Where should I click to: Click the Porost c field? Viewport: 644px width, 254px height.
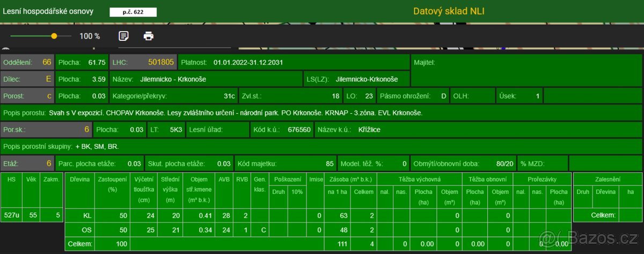pos(27,96)
